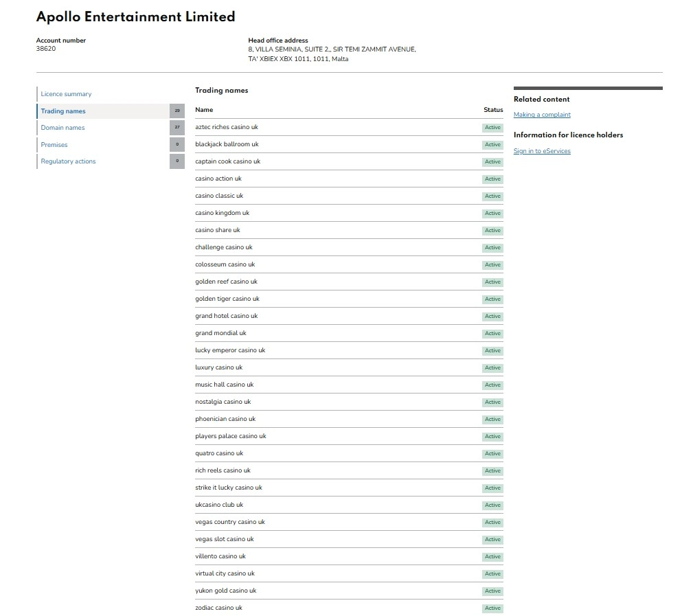Click 'quatro casino uk' entry

point(219,453)
